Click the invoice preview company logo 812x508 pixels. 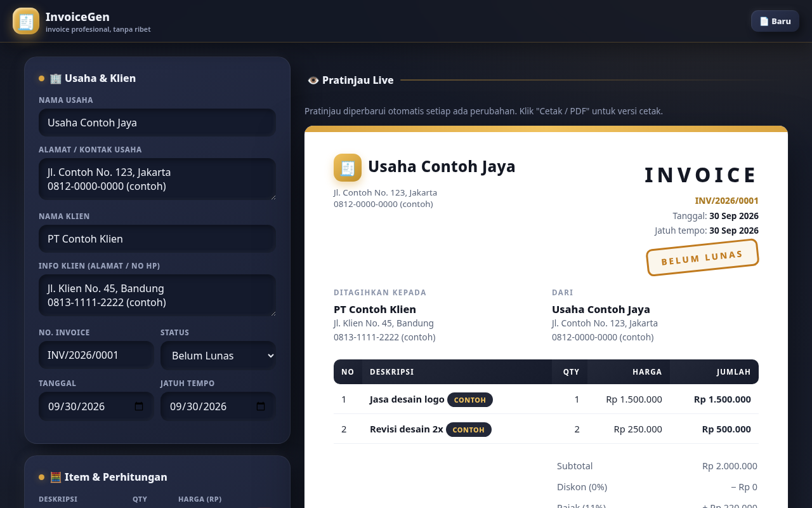348,168
